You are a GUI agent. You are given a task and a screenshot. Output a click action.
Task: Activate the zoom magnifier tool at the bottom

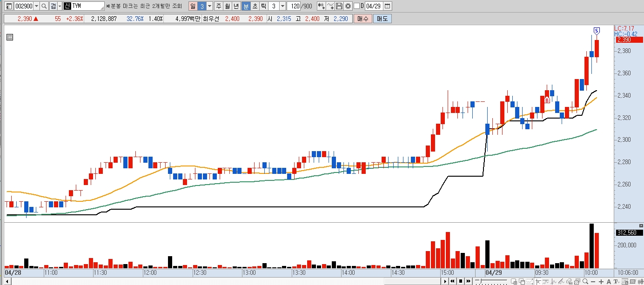pos(585,281)
